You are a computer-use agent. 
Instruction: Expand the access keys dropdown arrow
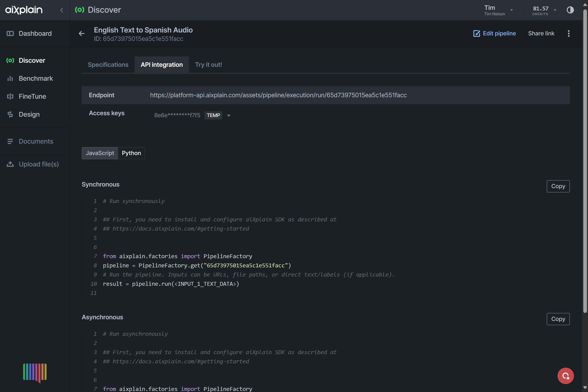click(x=229, y=115)
